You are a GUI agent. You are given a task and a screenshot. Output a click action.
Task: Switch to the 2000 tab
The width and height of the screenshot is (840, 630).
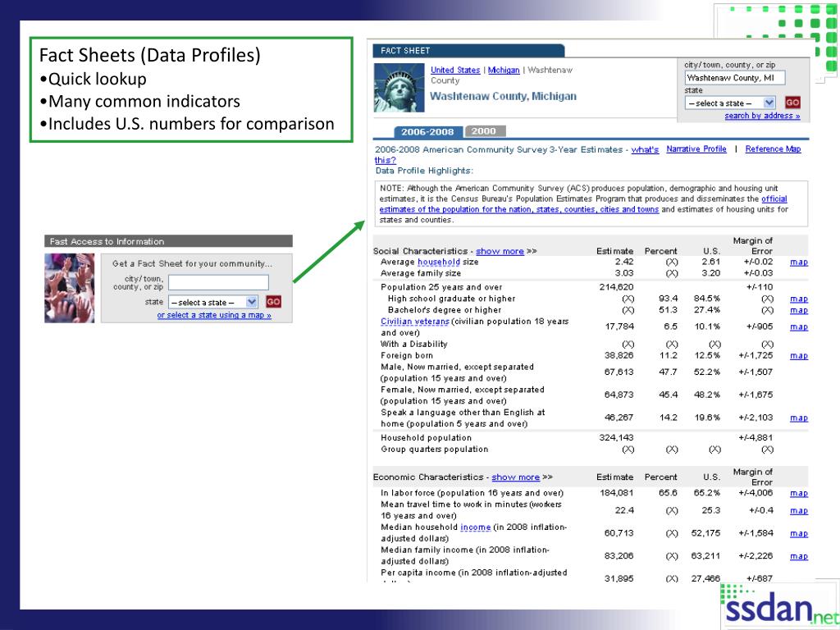click(484, 131)
